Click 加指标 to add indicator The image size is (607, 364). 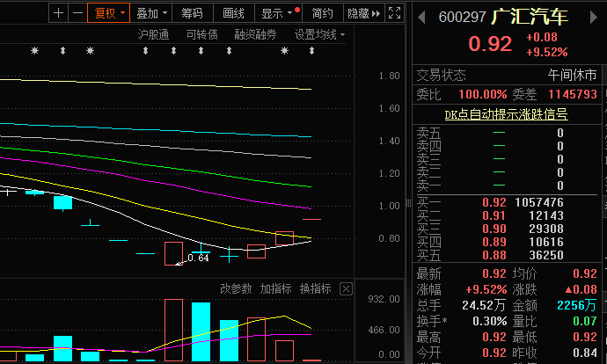click(275, 288)
